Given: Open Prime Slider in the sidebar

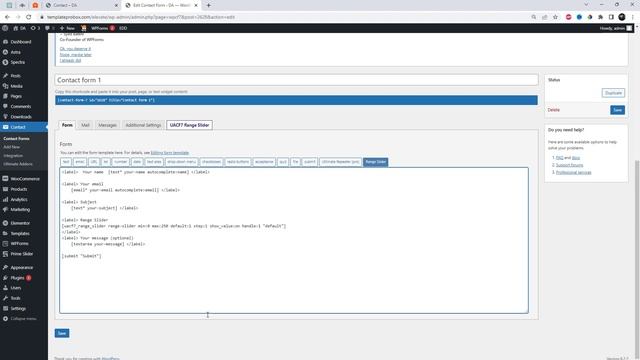Looking at the screenshot, I should point(22,254).
